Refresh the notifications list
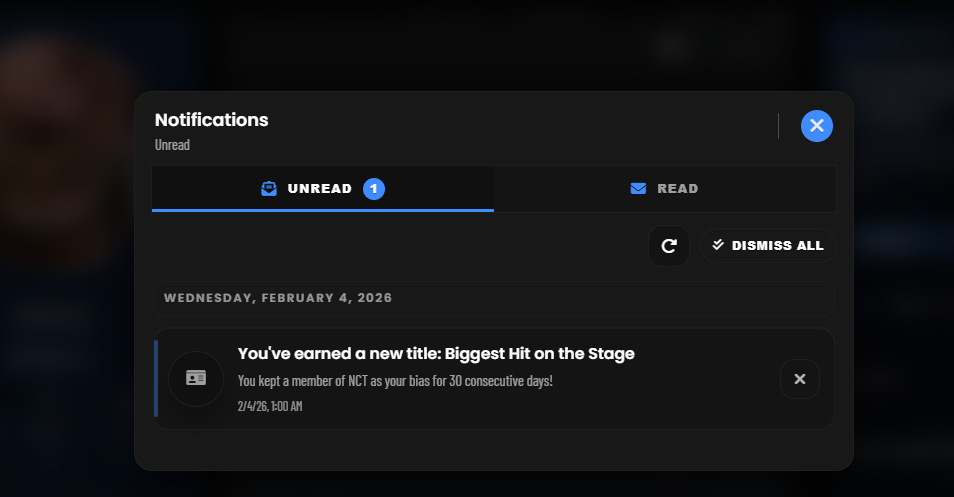Screen dimensions: 954x497 tap(669, 246)
